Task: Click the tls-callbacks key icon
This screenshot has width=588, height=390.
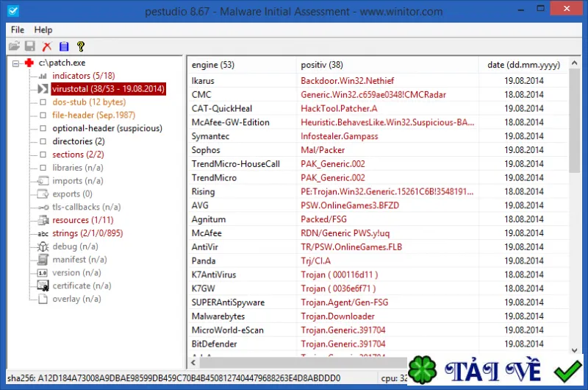Action: point(43,208)
